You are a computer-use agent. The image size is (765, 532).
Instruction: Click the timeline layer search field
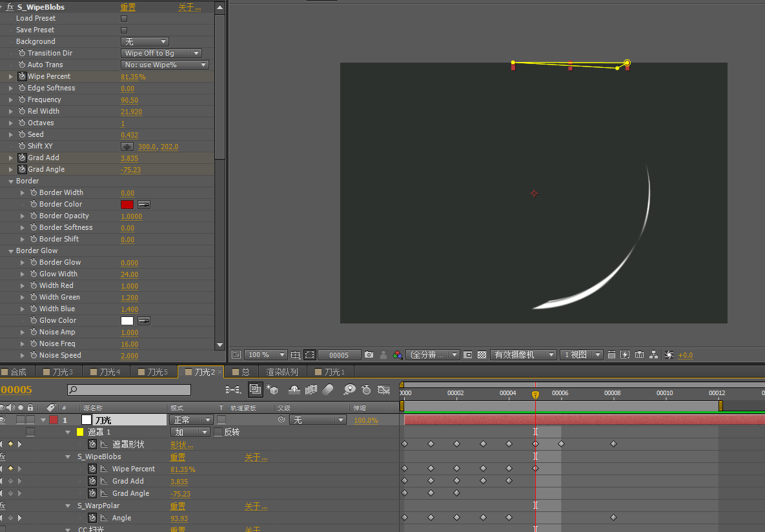pos(129,389)
